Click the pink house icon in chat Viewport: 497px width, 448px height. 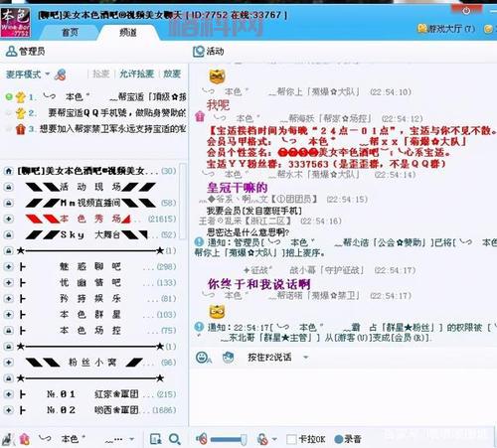point(200,116)
